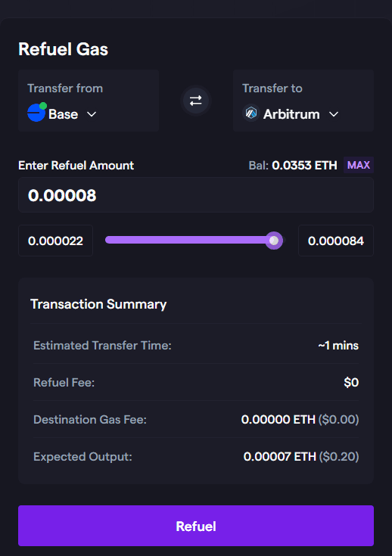Open the Arbitrum destination chain dropdown
The height and width of the screenshot is (556, 392).
pos(291,113)
